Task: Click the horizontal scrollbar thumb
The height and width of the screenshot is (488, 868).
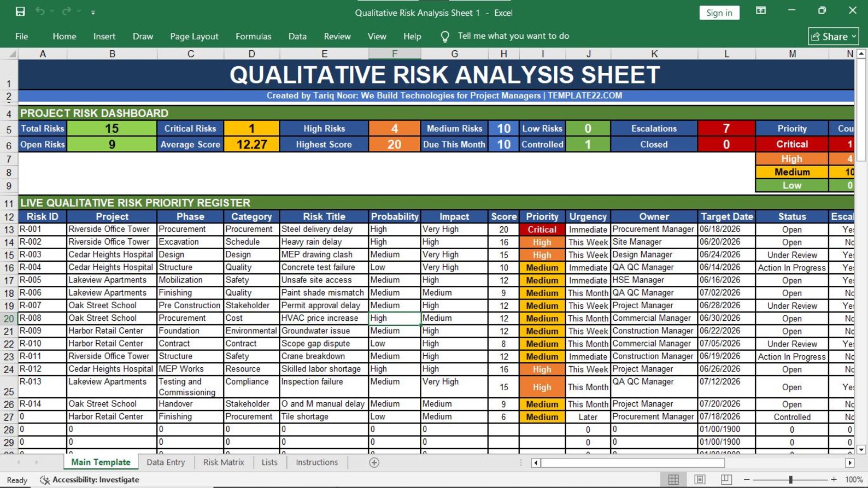Action: click(632, 463)
